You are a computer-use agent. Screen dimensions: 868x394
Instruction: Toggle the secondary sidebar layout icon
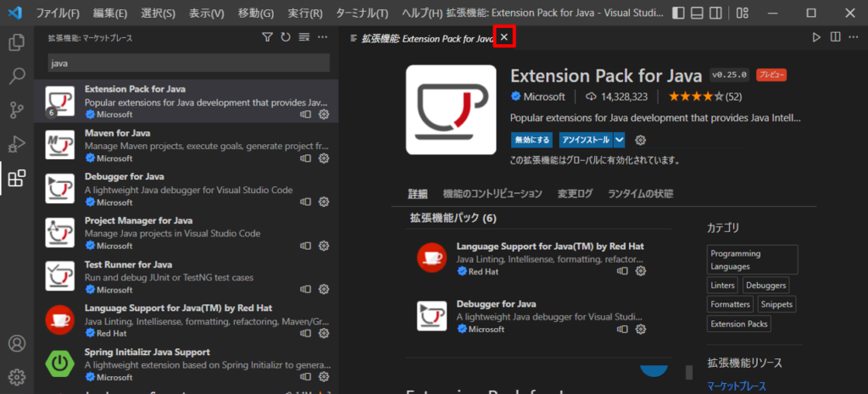tap(715, 13)
